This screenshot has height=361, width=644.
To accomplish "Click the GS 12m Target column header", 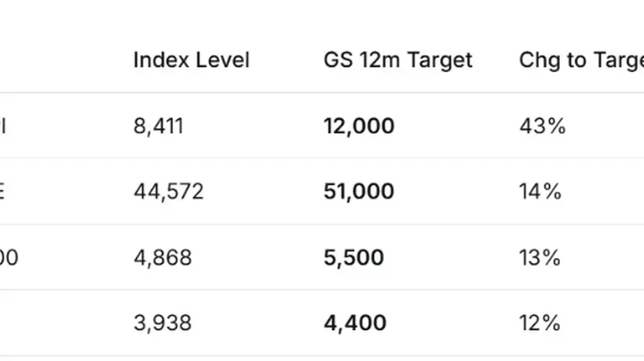I will click(398, 60).
